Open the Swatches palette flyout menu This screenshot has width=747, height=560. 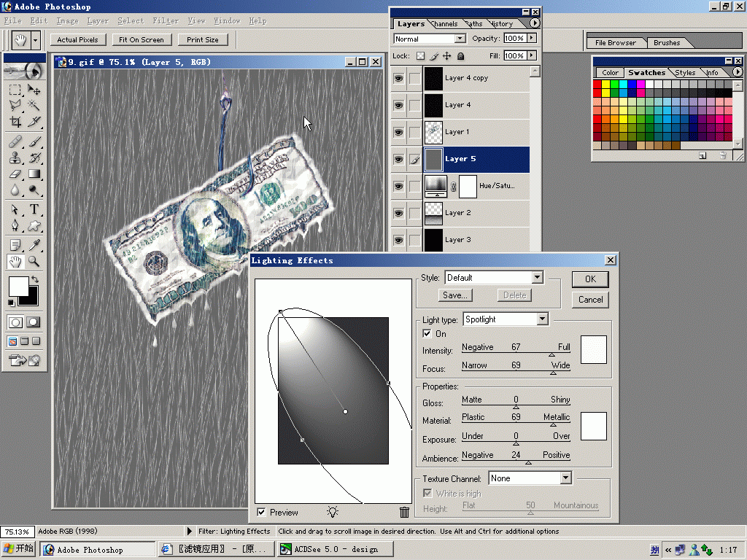tap(738, 72)
